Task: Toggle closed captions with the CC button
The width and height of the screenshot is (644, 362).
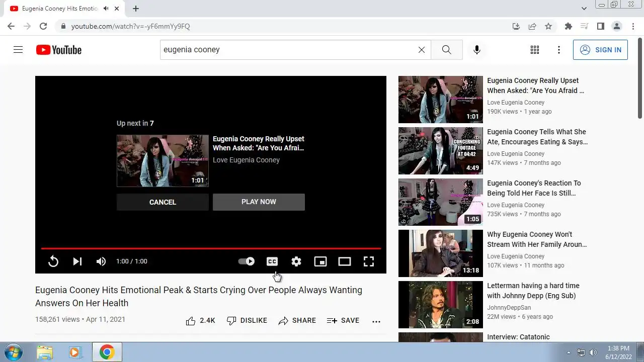Action: point(272,261)
